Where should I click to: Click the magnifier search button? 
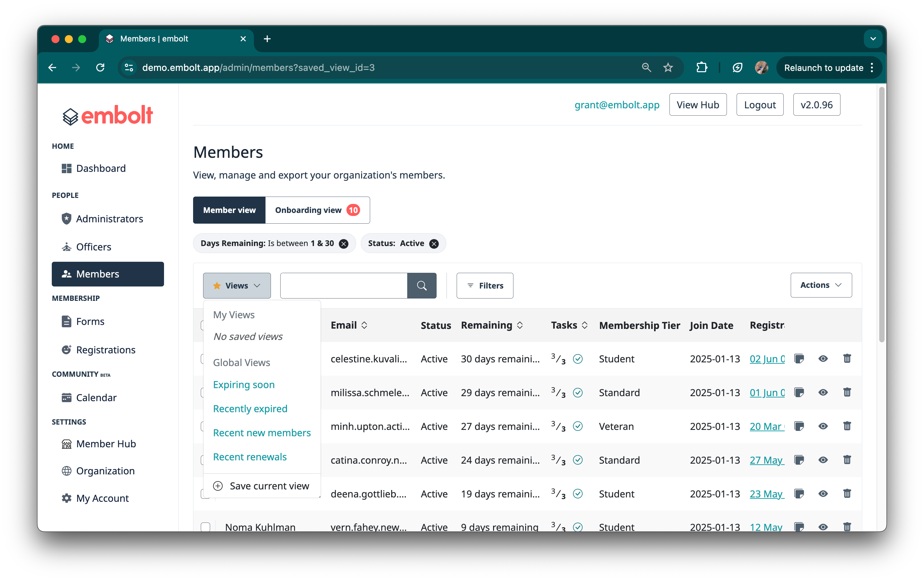pos(421,285)
